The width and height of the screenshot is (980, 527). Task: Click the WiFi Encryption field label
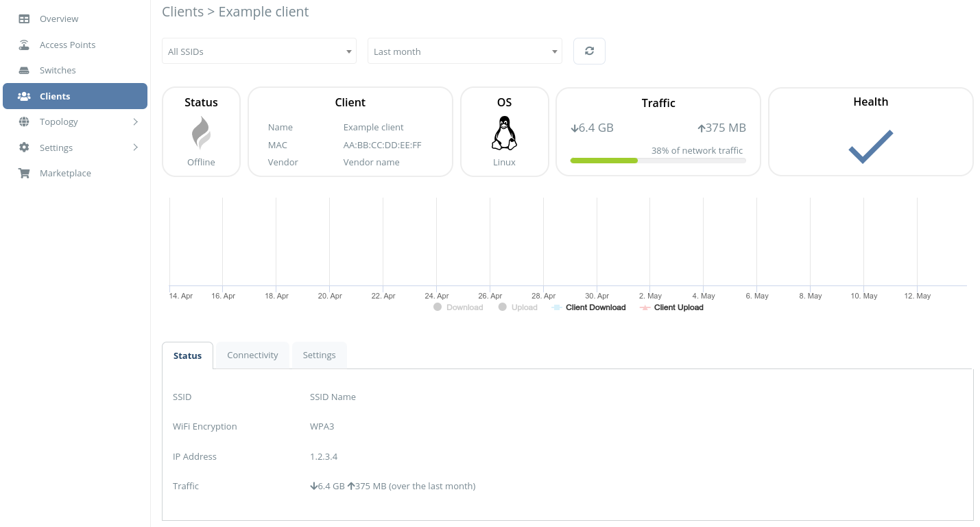[205, 426]
